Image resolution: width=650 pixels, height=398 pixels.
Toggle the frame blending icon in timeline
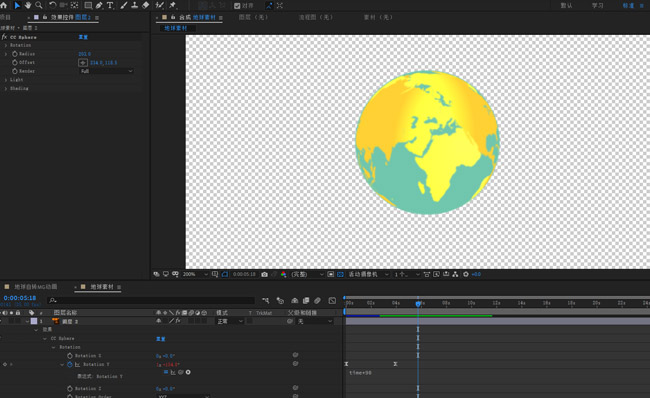pyautogui.click(x=306, y=301)
